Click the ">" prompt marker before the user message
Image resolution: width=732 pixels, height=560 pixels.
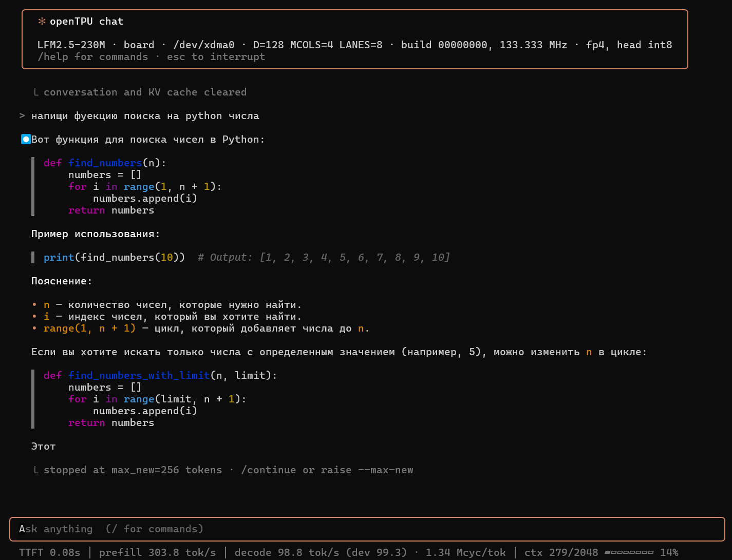[22, 116]
